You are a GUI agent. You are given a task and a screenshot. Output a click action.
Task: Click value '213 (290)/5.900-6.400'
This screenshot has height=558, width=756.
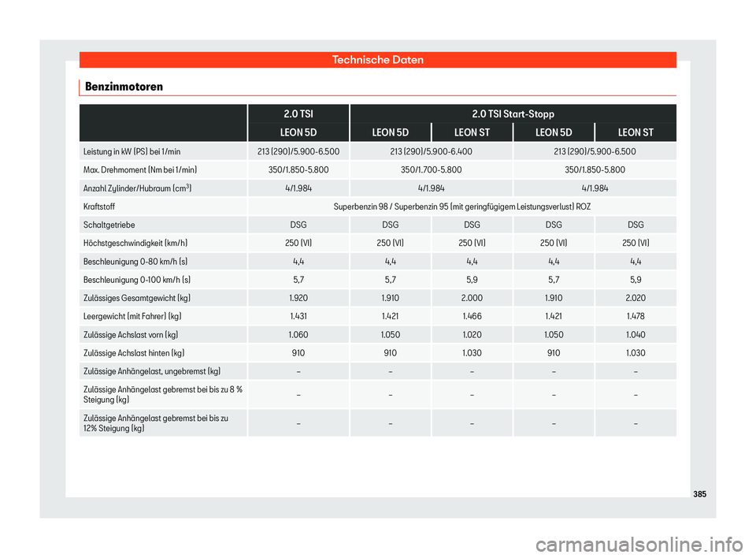coord(431,151)
